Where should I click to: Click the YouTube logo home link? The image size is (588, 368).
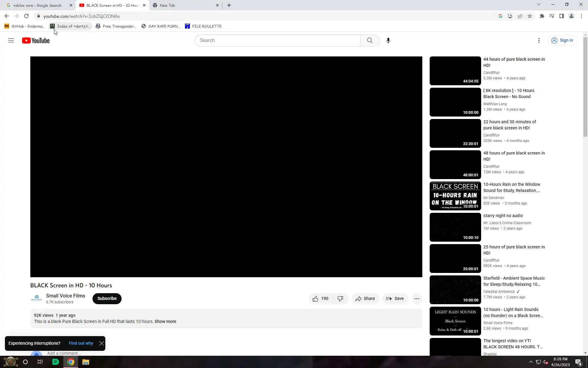[x=36, y=40]
